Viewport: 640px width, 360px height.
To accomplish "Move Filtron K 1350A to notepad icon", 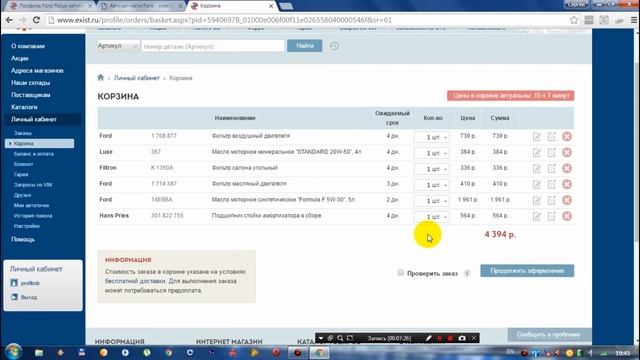I will pyautogui.click(x=551, y=169).
